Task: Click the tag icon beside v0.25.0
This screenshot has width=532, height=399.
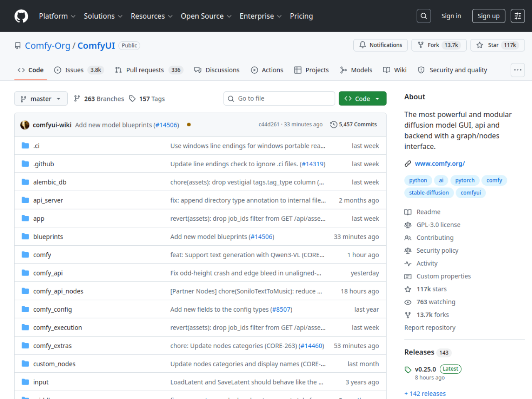Action: [x=408, y=369]
